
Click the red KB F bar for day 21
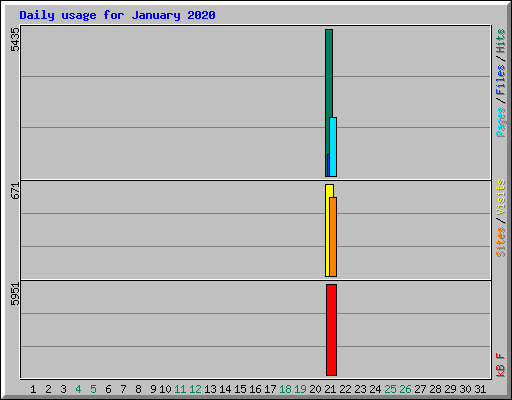tap(331, 330)
